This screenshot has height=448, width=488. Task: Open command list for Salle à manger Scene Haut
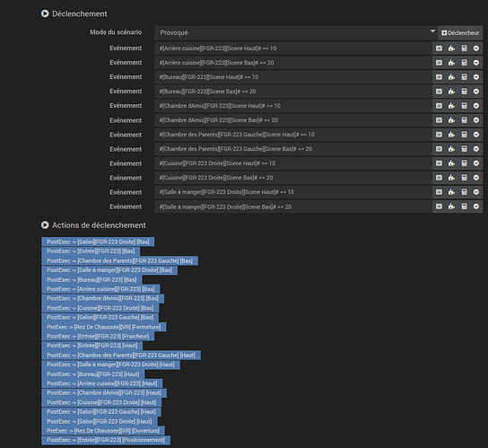coord(439,192)
